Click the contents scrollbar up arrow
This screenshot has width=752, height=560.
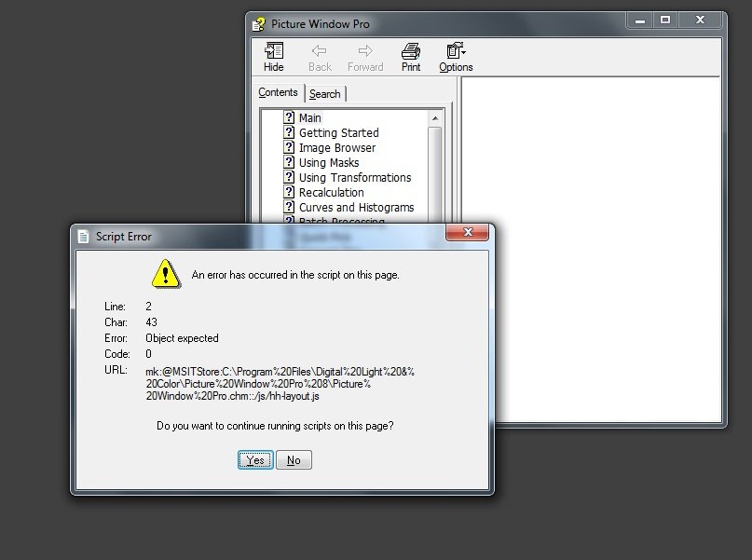click(434, 116)
